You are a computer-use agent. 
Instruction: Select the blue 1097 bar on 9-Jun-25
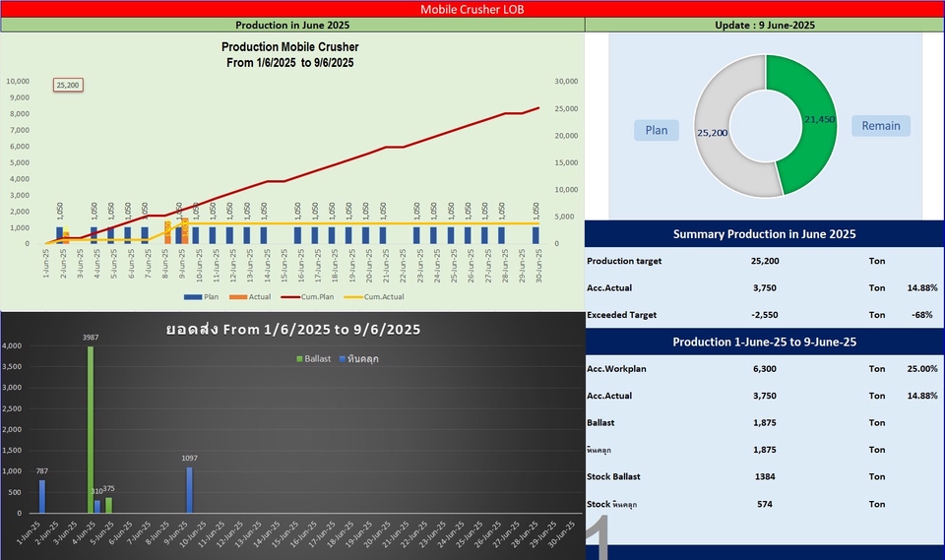189,489
